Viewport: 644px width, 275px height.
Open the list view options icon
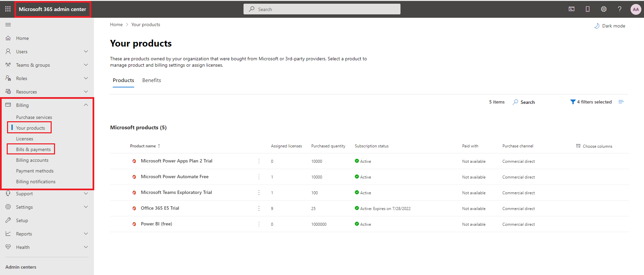621,102
